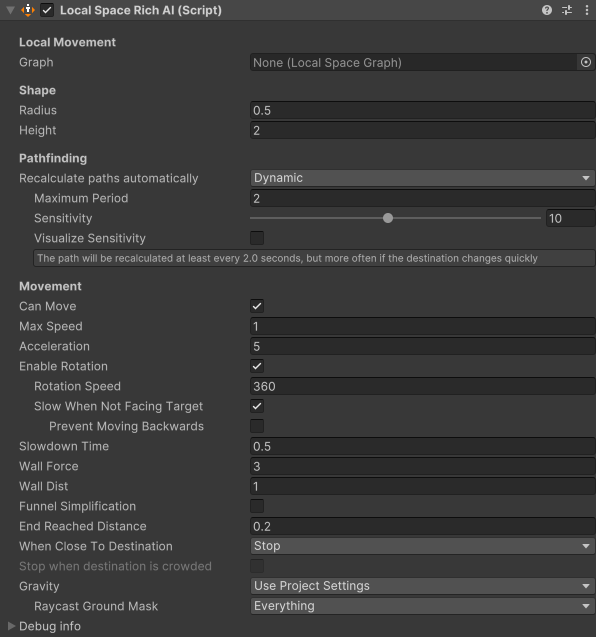Screen dimensions: 596x637
Task: Click the None (Local Space Graph) field
Action: [x=414, y=63]
